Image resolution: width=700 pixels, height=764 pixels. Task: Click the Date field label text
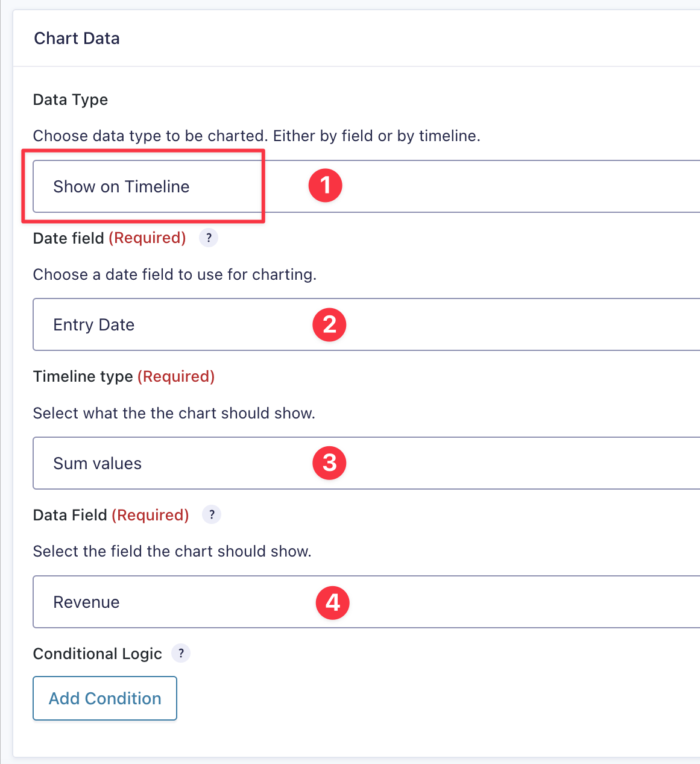tap(69, 238)
